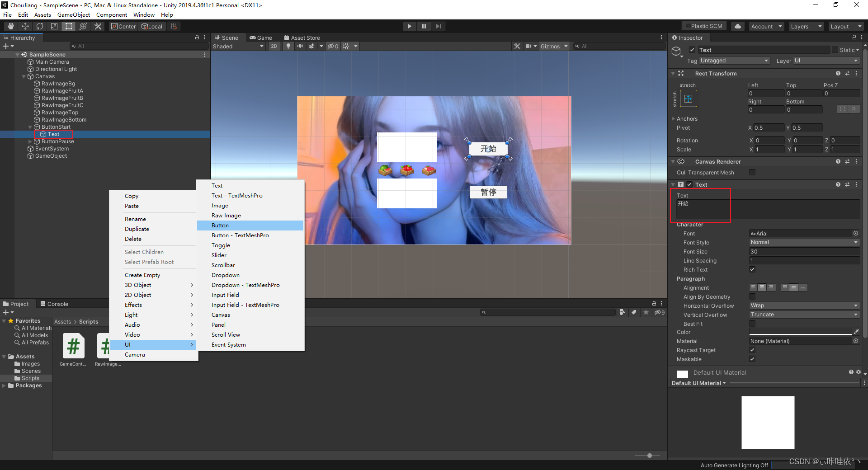Open the Vertical Overflow dropdown
This screenshot has width=868, height=470.
(804, 315)
